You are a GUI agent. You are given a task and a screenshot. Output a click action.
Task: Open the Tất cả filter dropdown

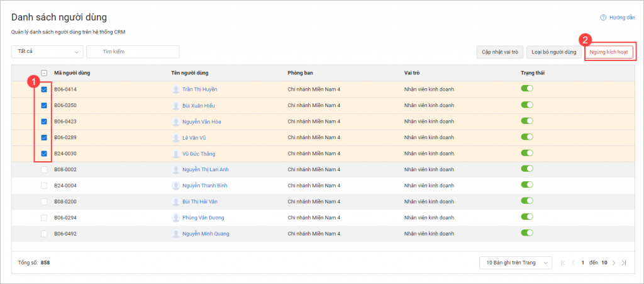click(x=48, y=52)
